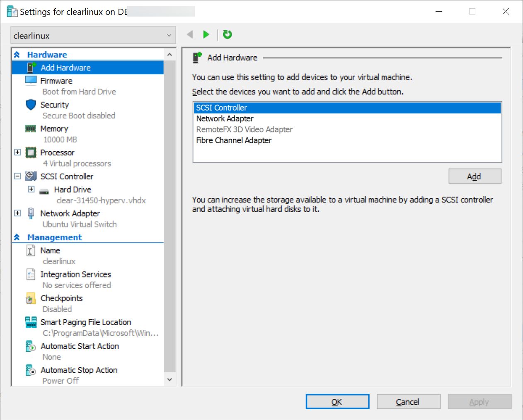Click the Security shield icon
This screenshot has width=523, height=420.
[31, 104]
